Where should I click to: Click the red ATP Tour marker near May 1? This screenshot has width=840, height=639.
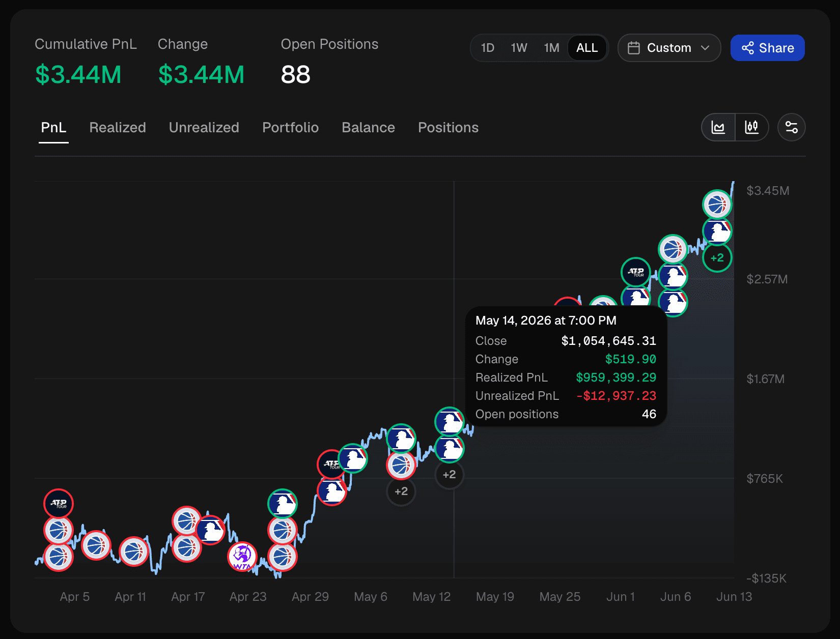tap(329, 464)
